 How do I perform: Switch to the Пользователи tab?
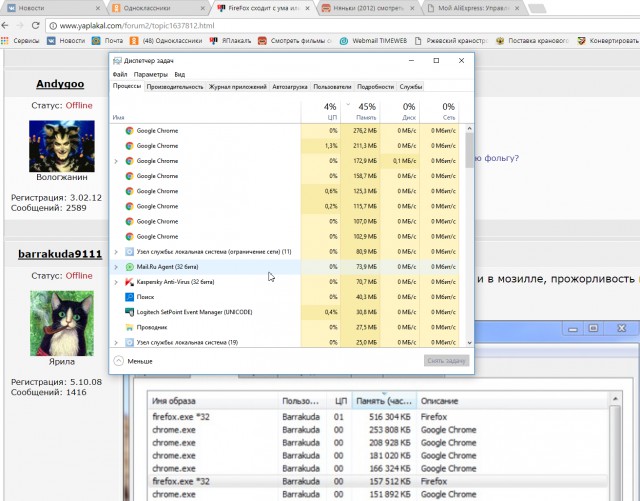[332, 87]
